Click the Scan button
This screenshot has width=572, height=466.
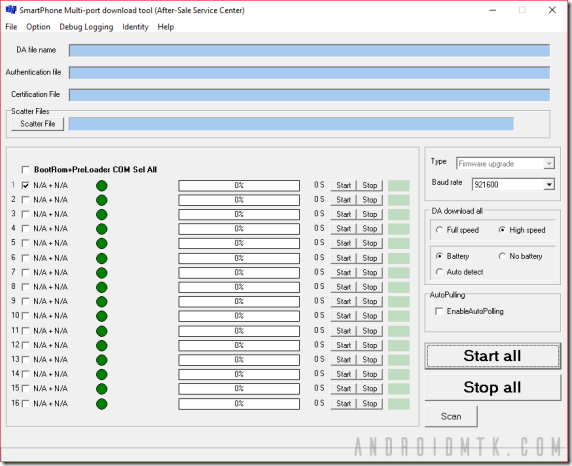pyautogui.click(x=451, y=416)
